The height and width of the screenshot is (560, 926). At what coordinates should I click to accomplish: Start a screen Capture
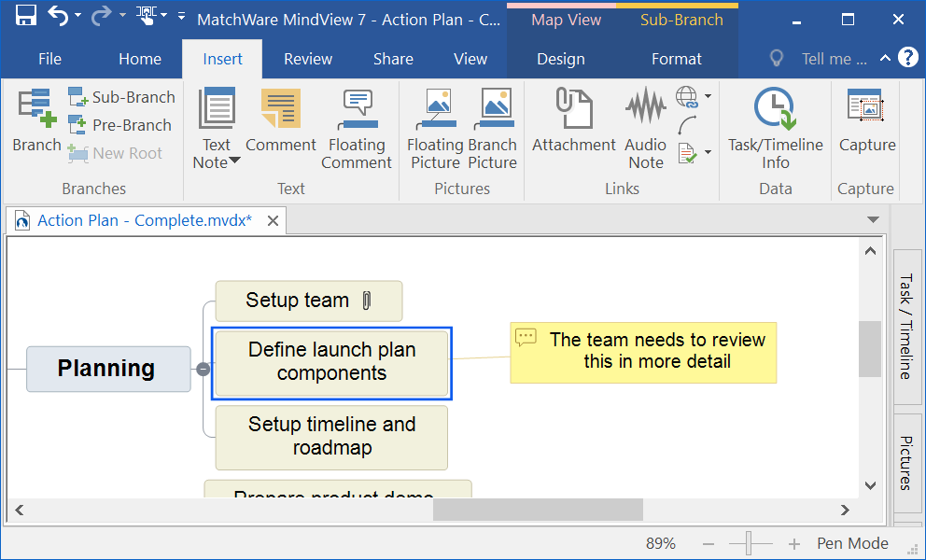(867, 119)
